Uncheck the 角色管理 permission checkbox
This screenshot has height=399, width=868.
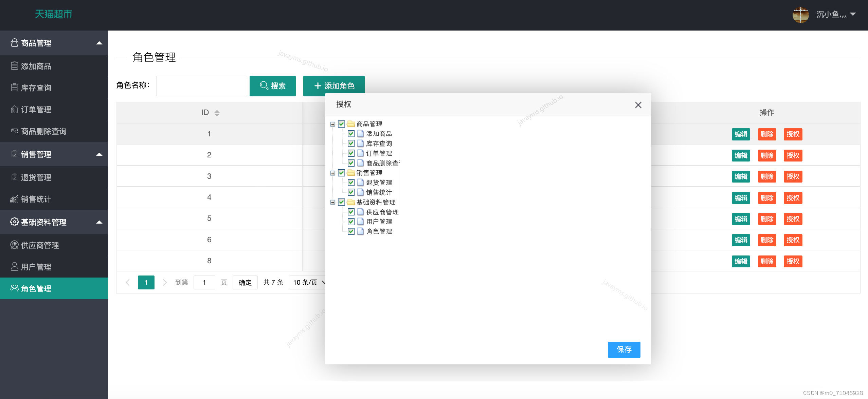351,231
